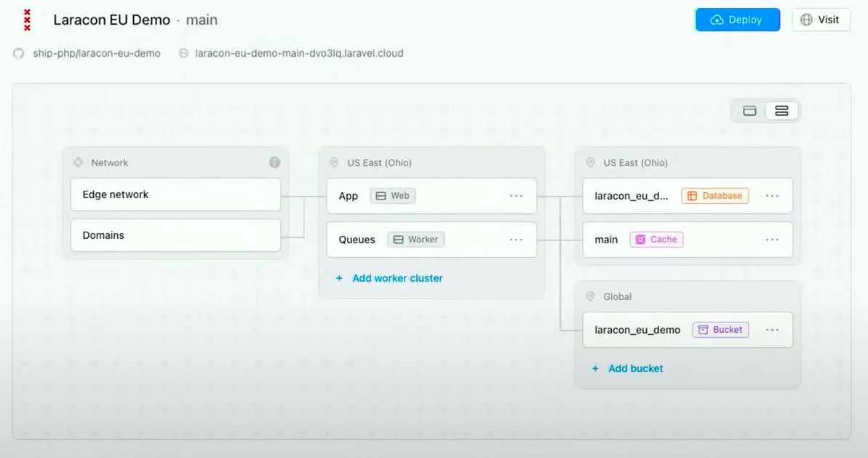Open the three-dot menu for App
Image resolution: width=868 pixels, height=458 pixels.
pyautogui.click(x=516, y=195)
